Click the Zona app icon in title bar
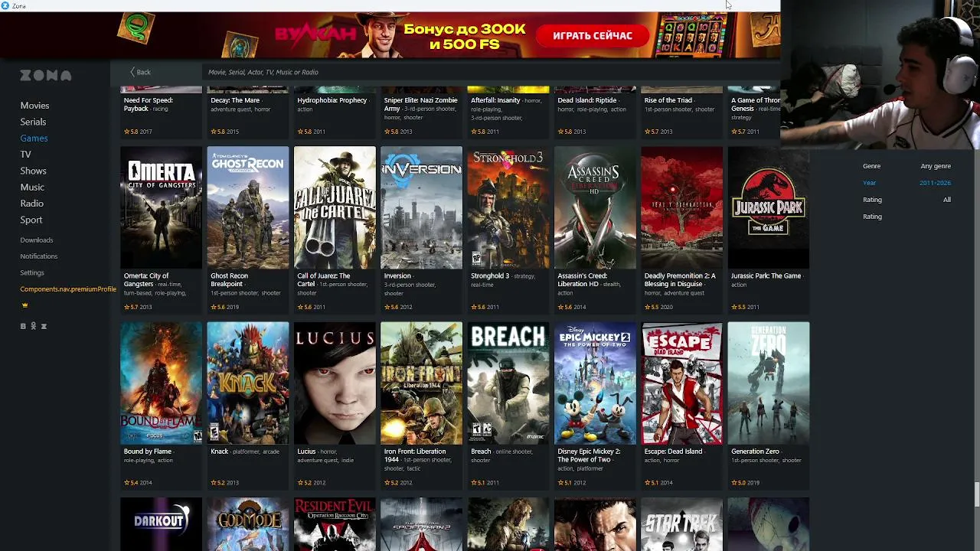The image size is (980, 551). pos(5,5)
